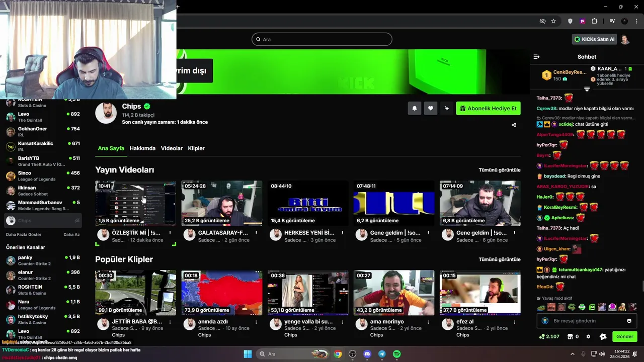Click Windows taskbar search box

point(292,354)
